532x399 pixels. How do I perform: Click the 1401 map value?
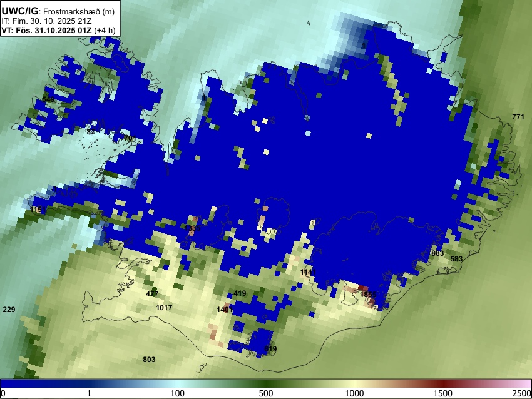(x=225, y=309)
